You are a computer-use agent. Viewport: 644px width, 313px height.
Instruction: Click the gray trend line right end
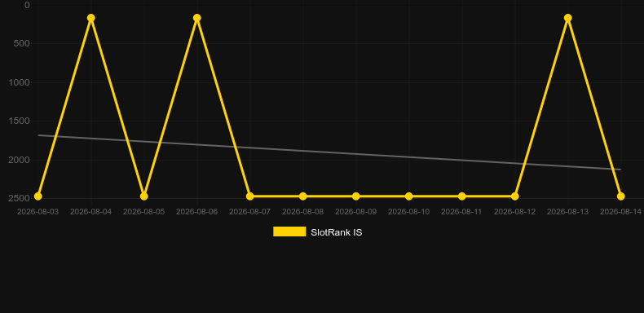620,170
